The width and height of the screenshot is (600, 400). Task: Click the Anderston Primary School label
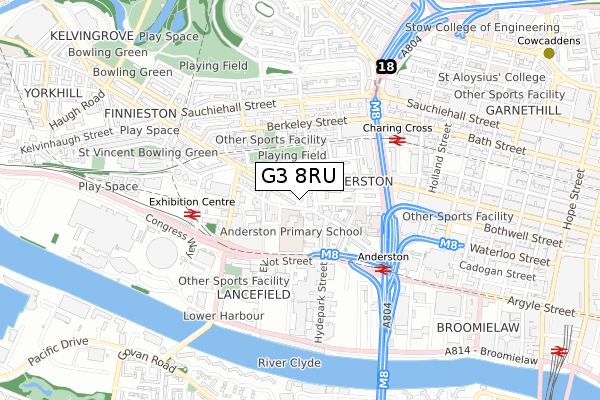click(291, 232)
